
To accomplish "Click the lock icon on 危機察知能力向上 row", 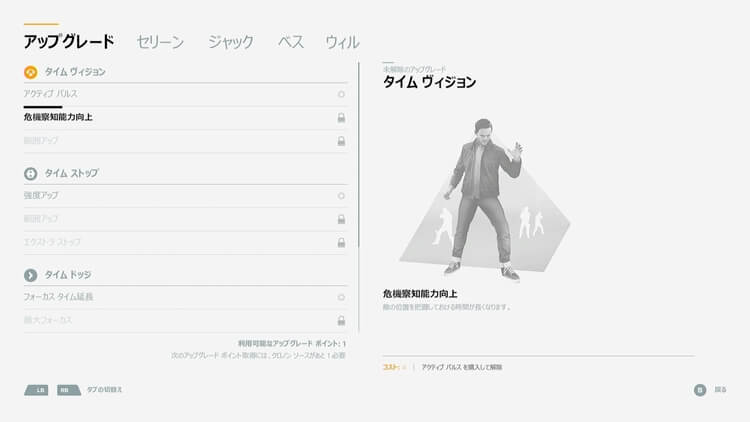I will tap(341, 118).
